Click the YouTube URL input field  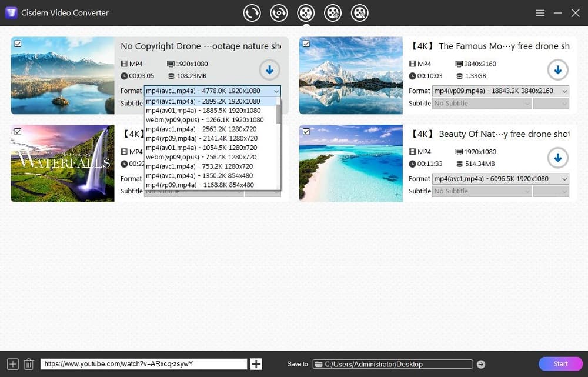[x=144, y=364]
